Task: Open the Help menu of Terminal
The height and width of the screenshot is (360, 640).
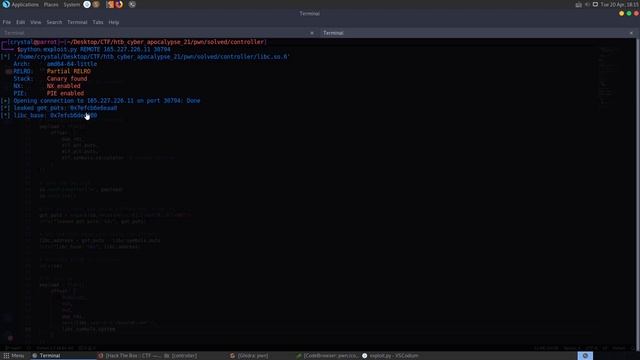Action: coord(114,22)
